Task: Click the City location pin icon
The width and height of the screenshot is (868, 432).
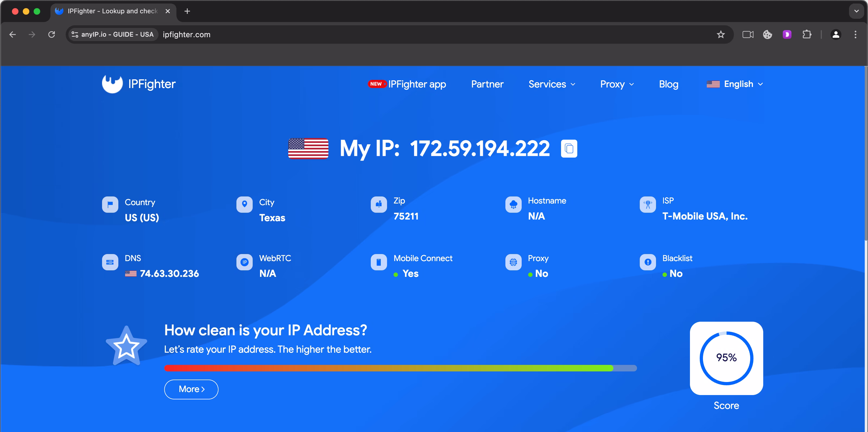Action: coord(244,204)
